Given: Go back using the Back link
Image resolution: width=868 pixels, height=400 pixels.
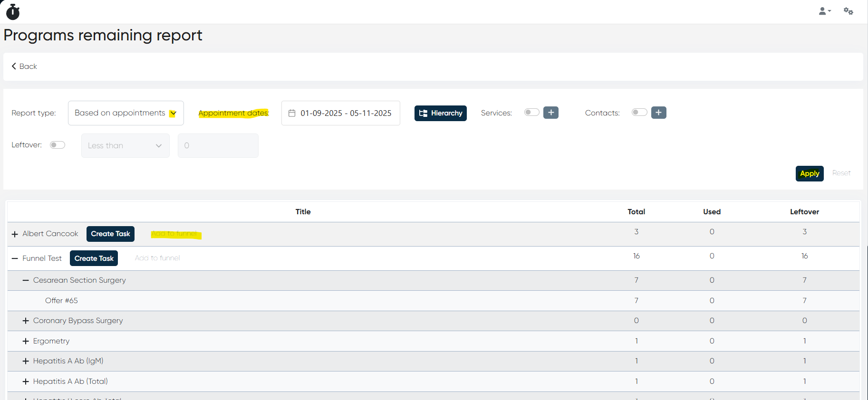Looking at the screenshot, I should coord(24,67).
